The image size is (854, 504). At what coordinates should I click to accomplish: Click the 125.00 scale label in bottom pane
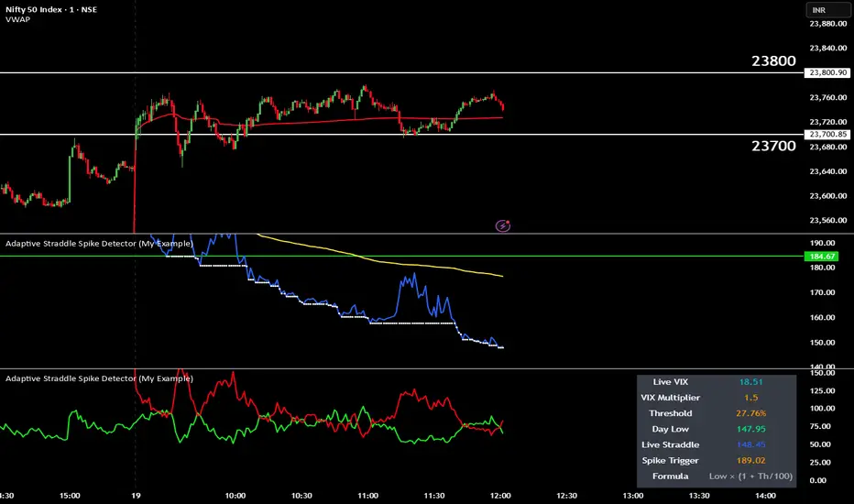(823, 390)
